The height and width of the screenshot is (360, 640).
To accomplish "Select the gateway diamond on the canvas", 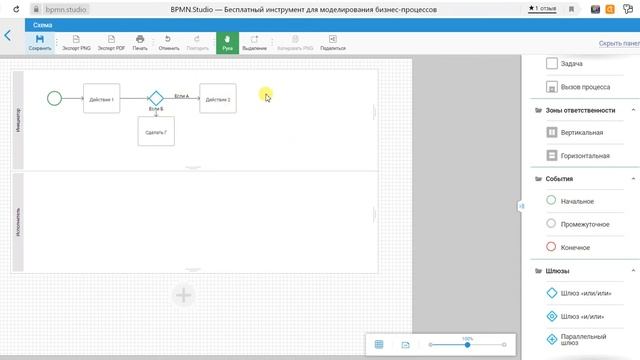I will click(156, 98).
